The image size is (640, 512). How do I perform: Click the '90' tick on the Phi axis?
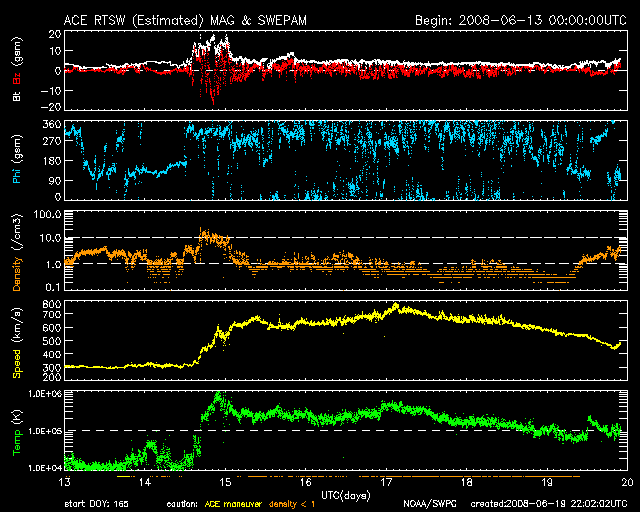click(x=55, y=180)
